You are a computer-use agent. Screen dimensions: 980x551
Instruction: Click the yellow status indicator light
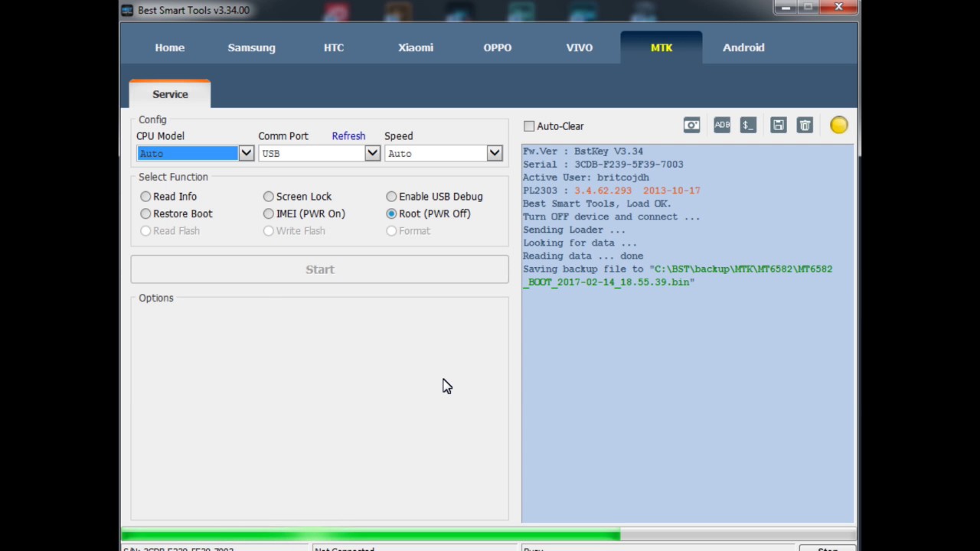point(839,125)
